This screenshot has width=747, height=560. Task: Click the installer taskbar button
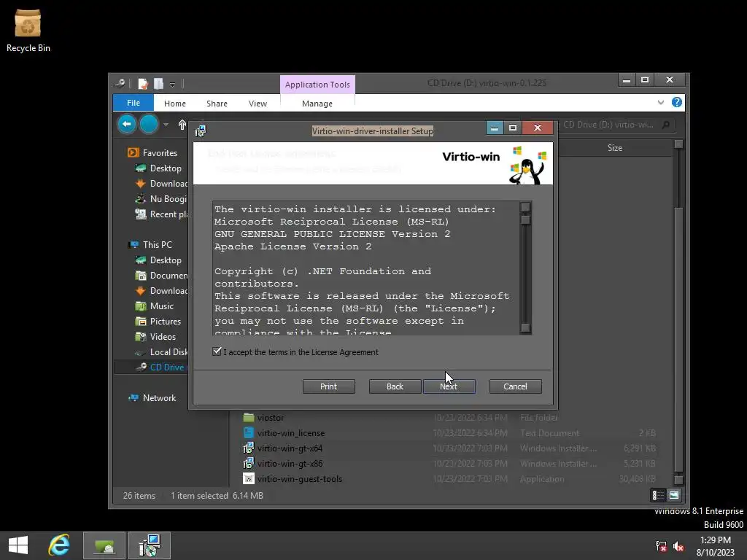[150, 545]
